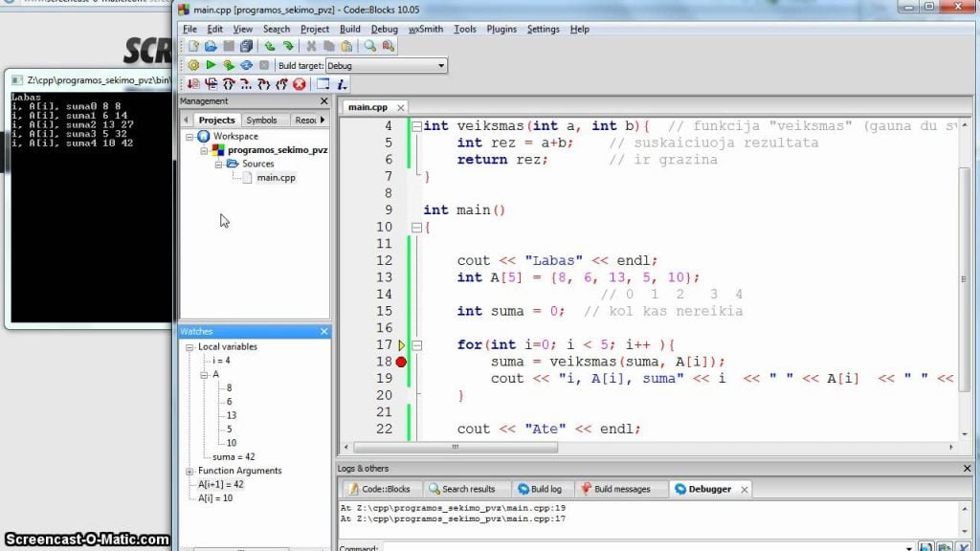Image resolution: width=980 pixels, height=551 pixels.
Task: Switch to the Build log tab
Action: coord(540,489)
